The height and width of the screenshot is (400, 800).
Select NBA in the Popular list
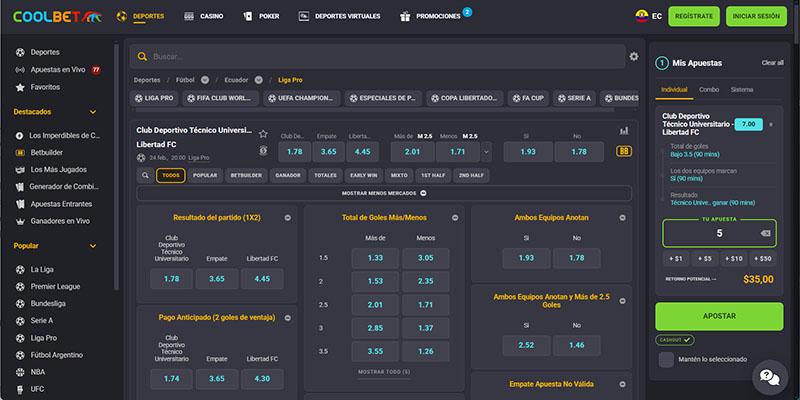pyautogui.click(x=30, y=372)
